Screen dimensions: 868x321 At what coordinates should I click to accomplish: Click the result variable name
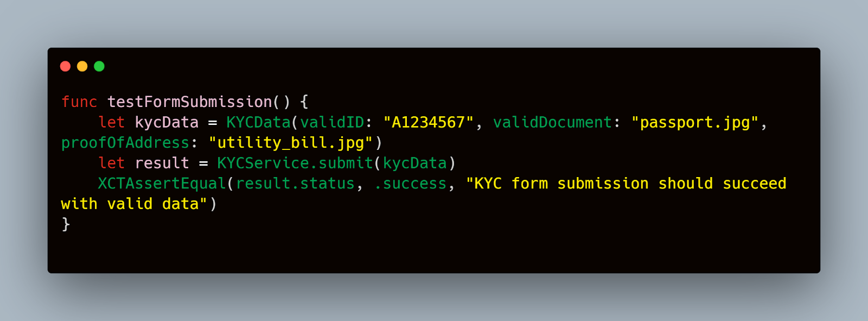click(162, 163)
